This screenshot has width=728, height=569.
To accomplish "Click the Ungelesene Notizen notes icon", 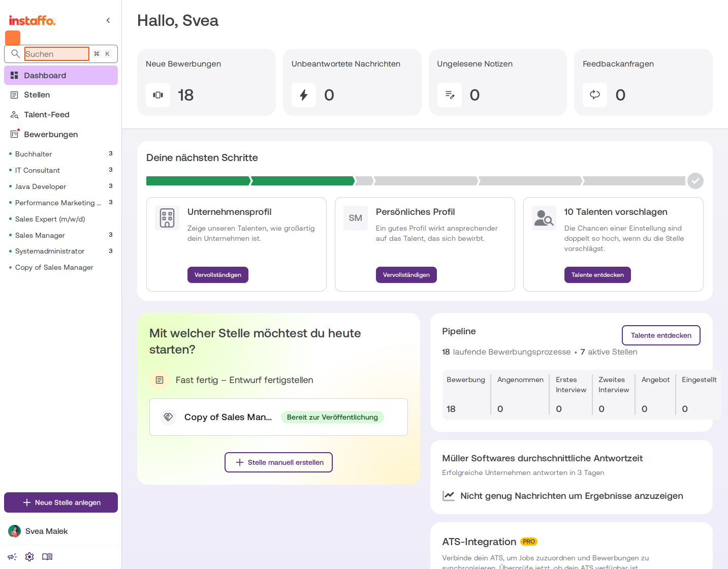I will (x=450, y=95).
